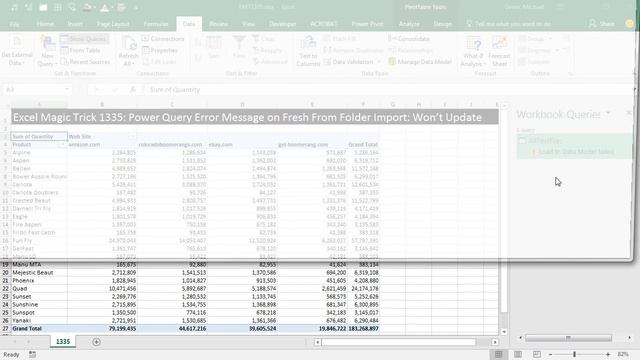Click Manage Data Model
This screenshot has width=640, height=360.
tap(420, 62)
